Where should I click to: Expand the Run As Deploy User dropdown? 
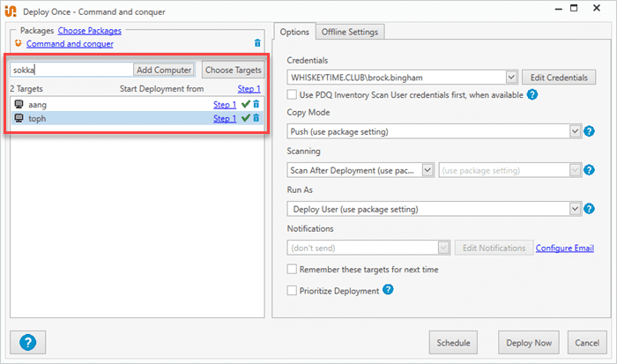point(575,209)
